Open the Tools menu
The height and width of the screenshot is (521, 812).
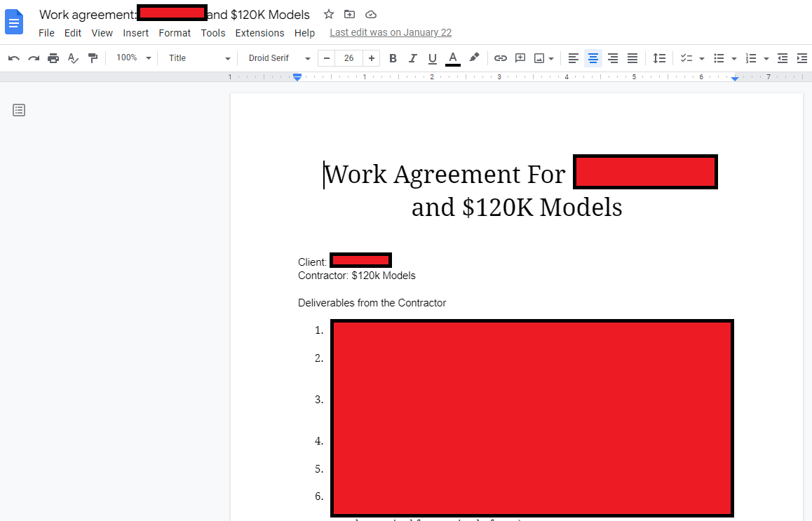(213, 33)
